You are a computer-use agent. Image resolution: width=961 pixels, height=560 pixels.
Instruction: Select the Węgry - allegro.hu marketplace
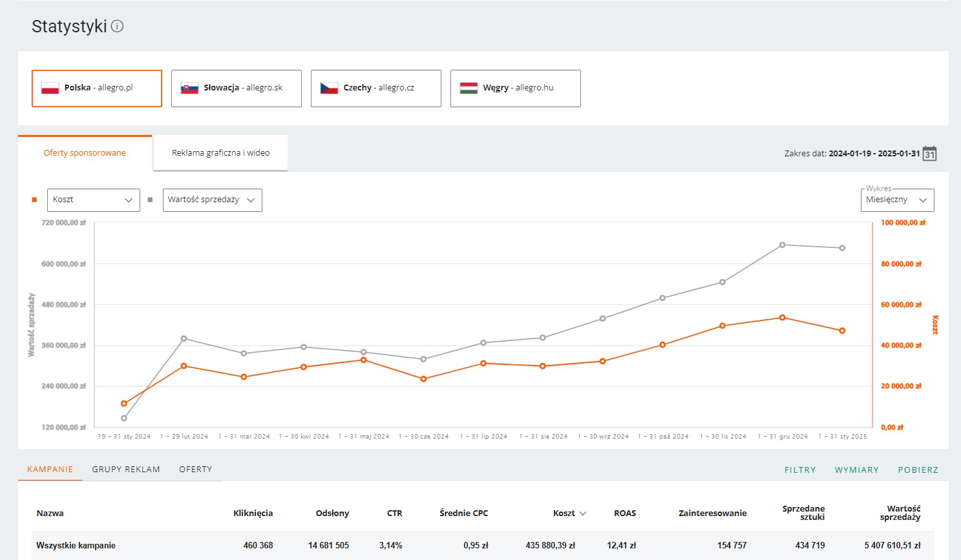point(516,88)
